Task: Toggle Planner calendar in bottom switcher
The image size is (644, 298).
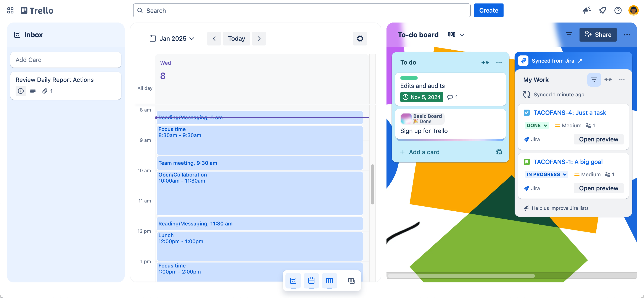Action: click(311, 281)
